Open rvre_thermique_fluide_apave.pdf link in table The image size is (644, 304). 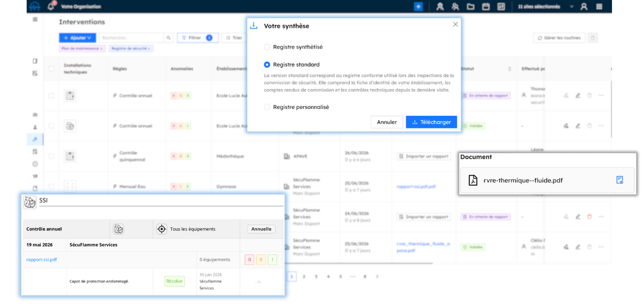pos(423,247)
